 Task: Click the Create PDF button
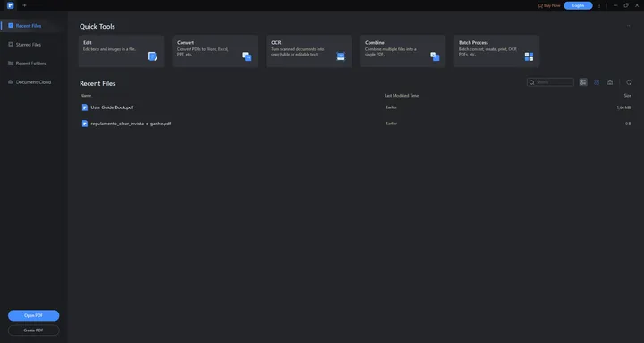coord(34,330)
